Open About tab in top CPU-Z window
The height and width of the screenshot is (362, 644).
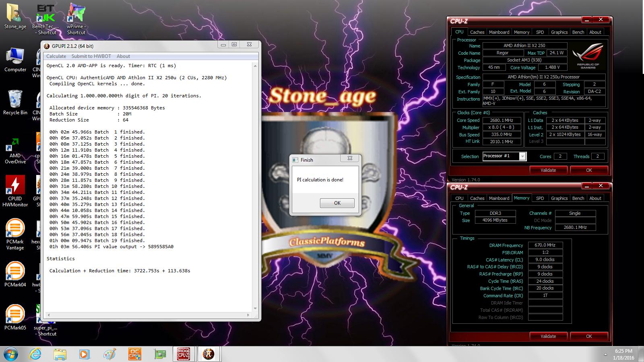[595, 32]
